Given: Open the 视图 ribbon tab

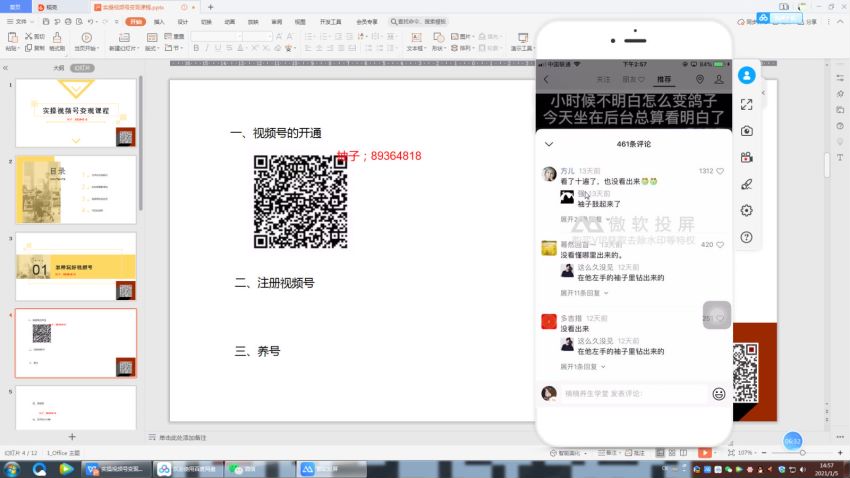Looking at the screenshot, I should tap(300, 22).
